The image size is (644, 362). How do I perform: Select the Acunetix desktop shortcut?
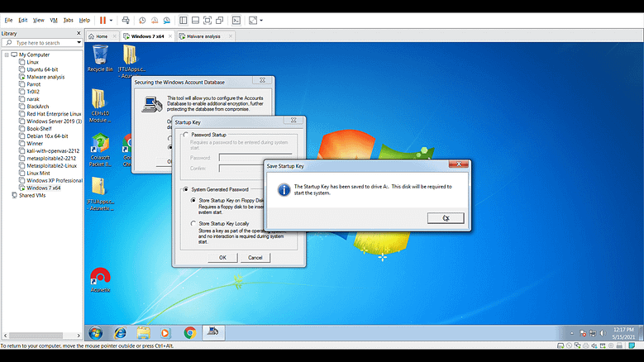click(100, 280)
